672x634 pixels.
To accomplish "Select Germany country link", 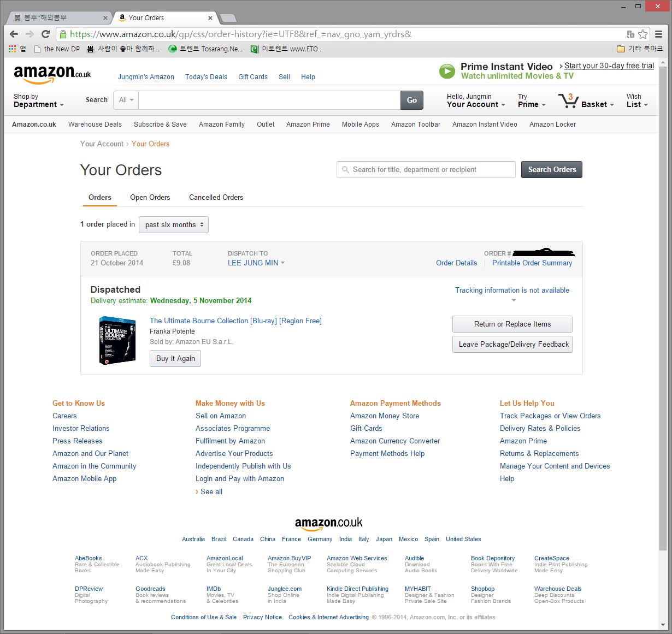I will click(x=320, y=539).
